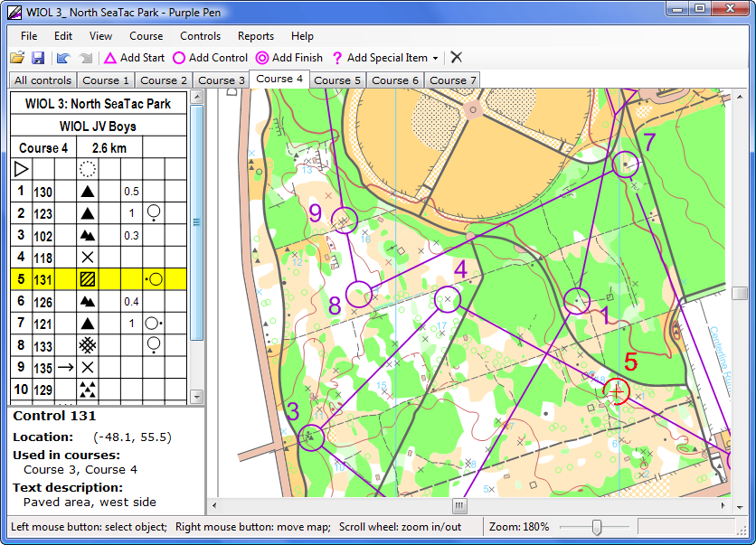Click Add Start triangle tool
Screen dimensions: 756x545
click(x=134, y=58)
